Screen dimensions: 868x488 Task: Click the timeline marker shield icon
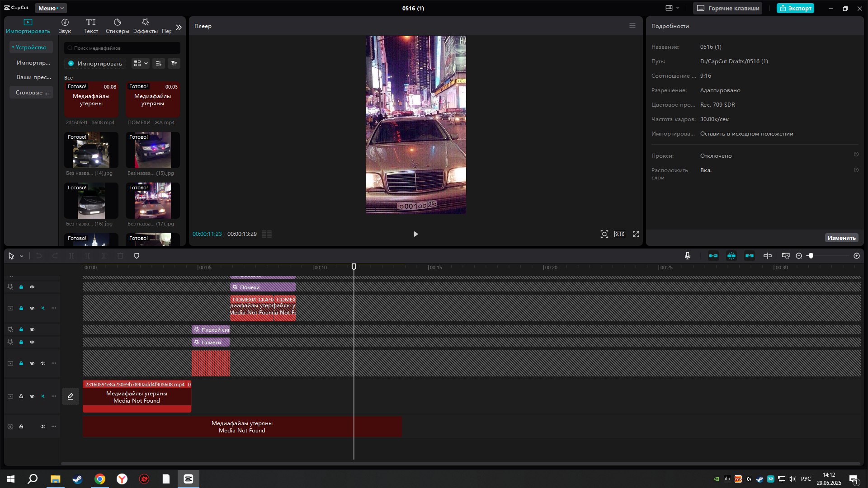[137, 256]
